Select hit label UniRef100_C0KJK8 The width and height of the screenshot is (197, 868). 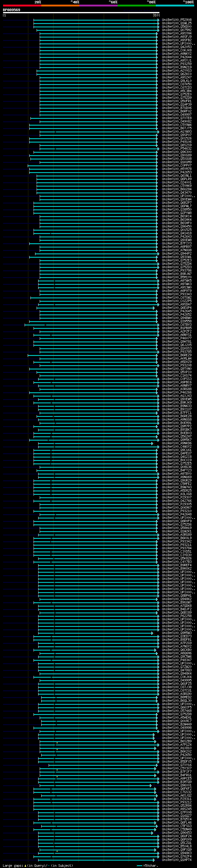177,50
